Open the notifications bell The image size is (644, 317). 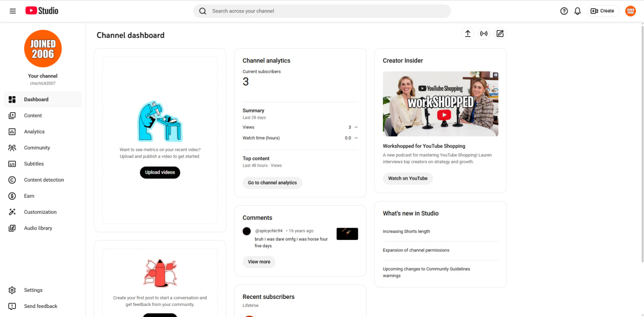tap(578, 11)
